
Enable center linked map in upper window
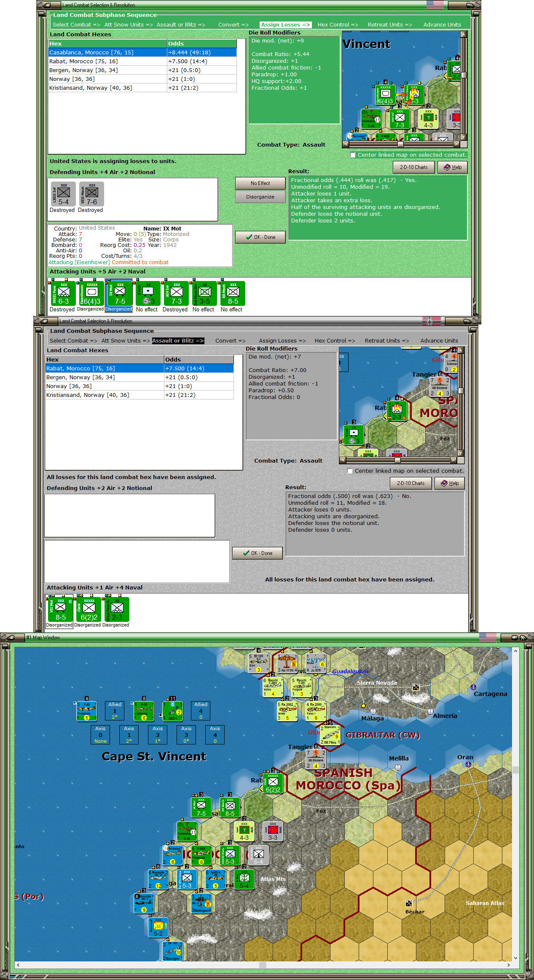click(353, 155)
